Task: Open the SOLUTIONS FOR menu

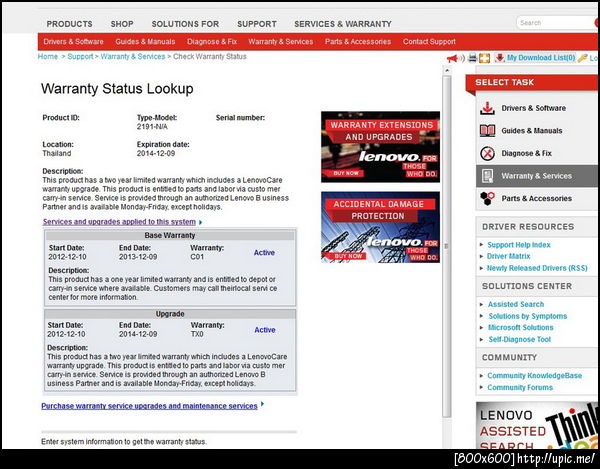Action: pos(185,24)
